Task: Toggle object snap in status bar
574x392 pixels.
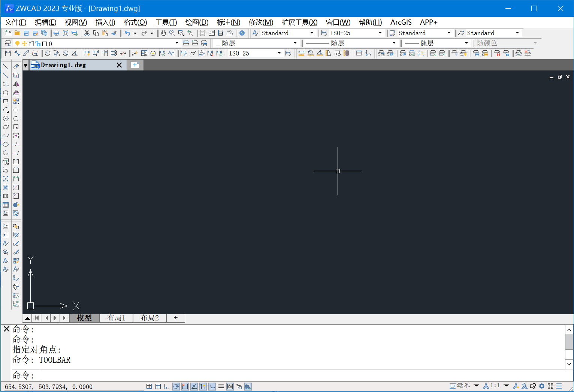Action: [185, 386]
